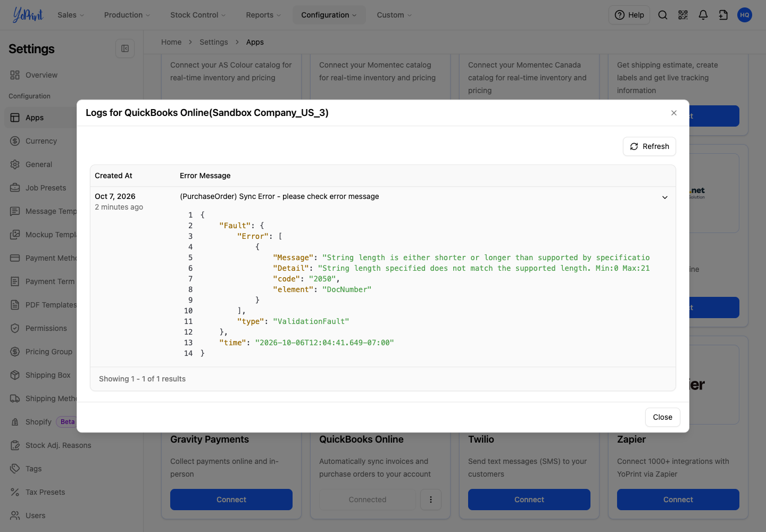Open the QuickBooks Online three-dot menu
This screenshot has height=532, width=766.
click(x=431, y=500)
